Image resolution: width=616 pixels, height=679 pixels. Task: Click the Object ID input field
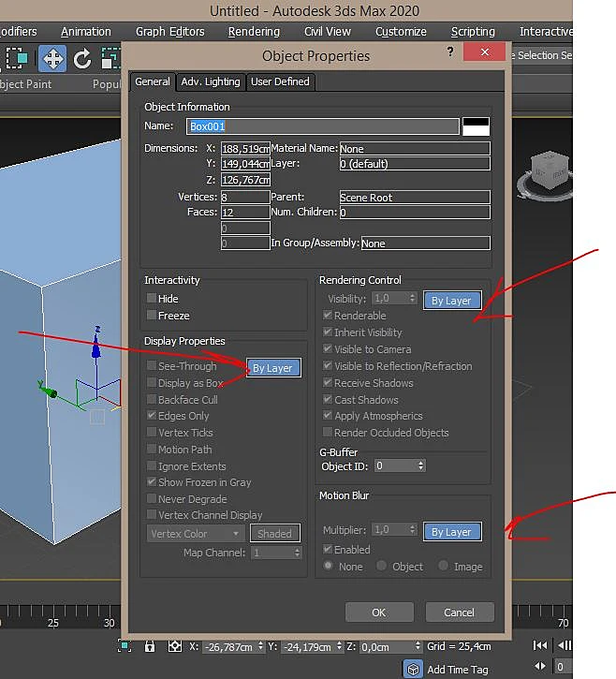(395, 465)
